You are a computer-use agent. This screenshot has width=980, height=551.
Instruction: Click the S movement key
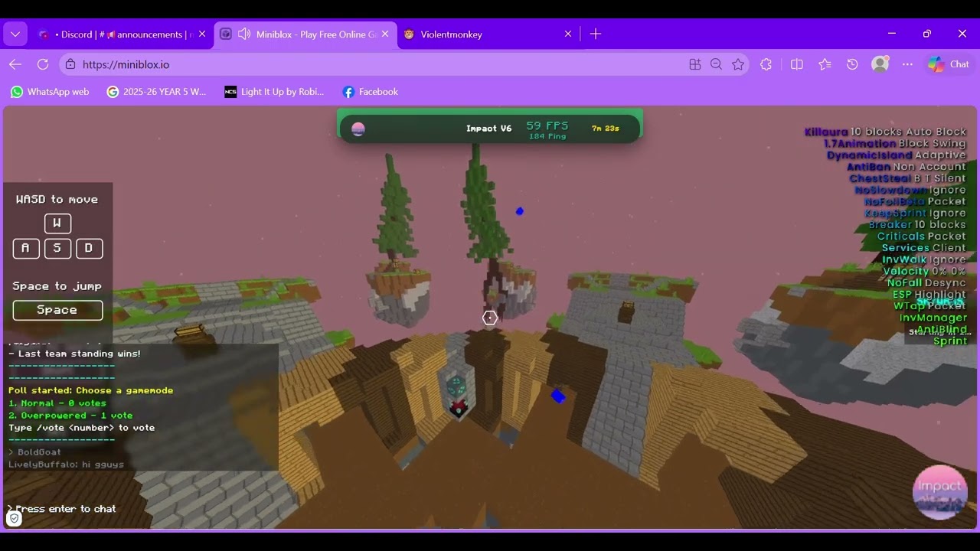point(57,248)
